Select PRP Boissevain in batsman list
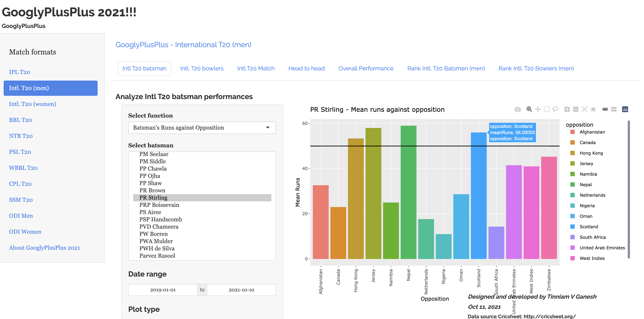The image size is (644, 319). [159, 205]
